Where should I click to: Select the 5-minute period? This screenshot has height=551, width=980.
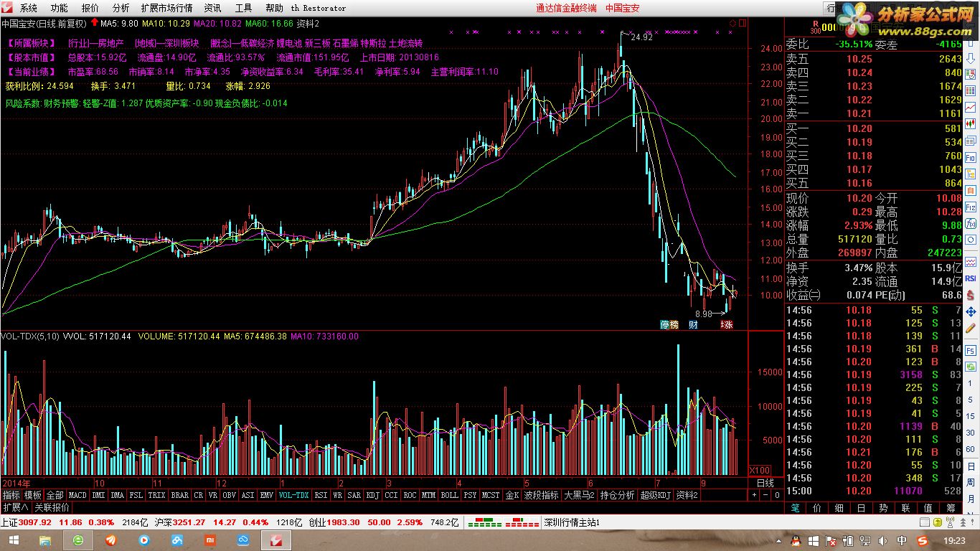[970, 400]
